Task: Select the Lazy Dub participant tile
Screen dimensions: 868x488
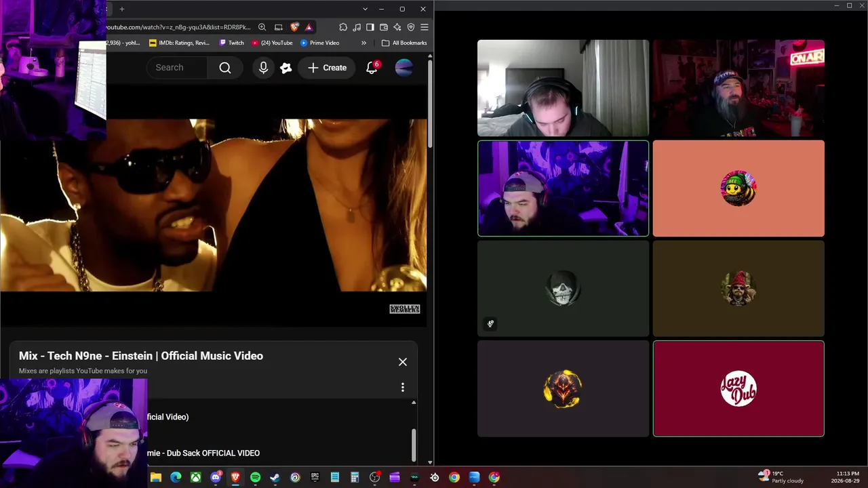Action: [x=738, y=388]
